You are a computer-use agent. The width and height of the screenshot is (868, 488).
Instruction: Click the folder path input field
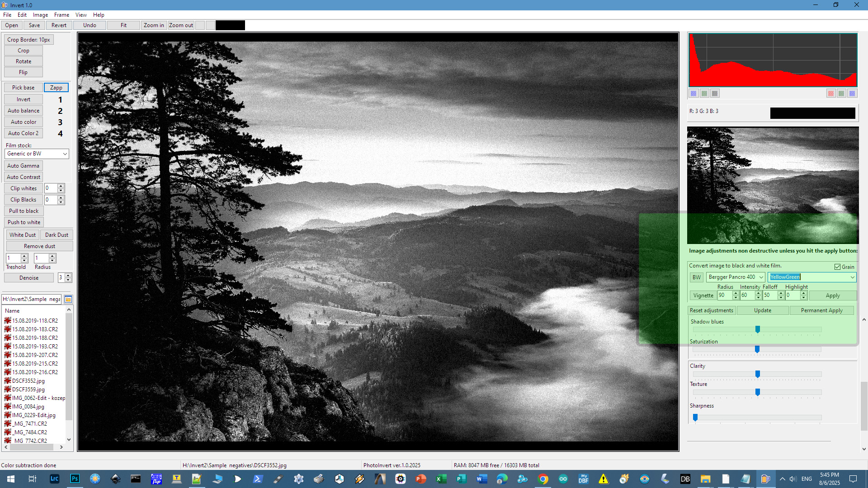tap(32, 299)
